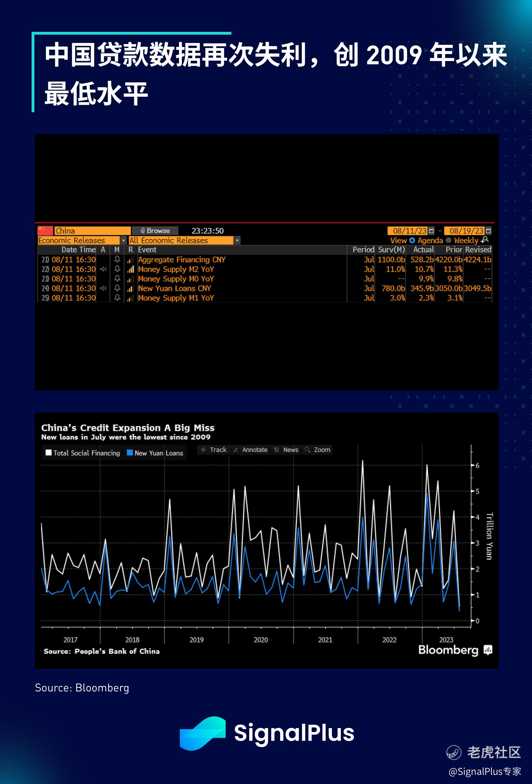
Task: Click survey value 780.0b for New Yuan Loans
Action: 393,288
